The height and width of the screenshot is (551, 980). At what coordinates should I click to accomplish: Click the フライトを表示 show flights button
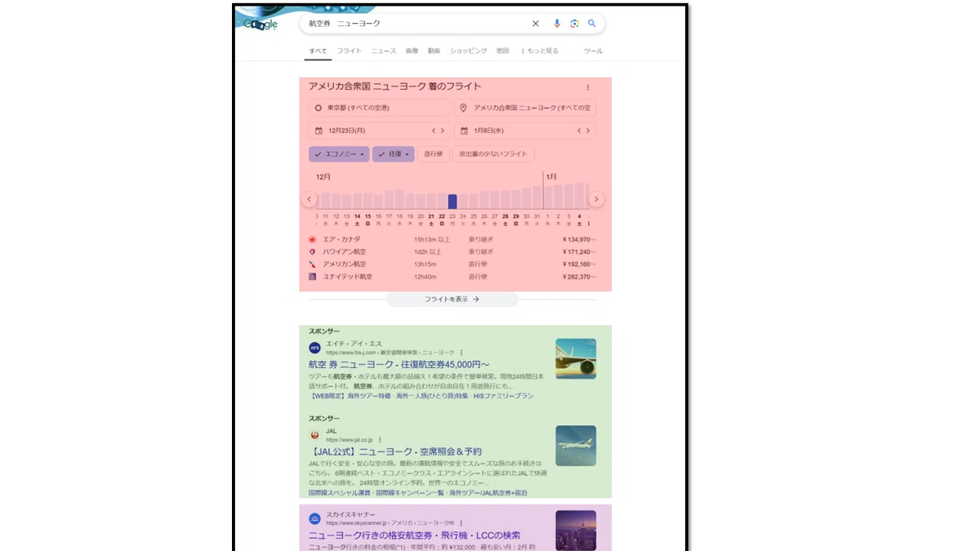(x=452, y=300)
